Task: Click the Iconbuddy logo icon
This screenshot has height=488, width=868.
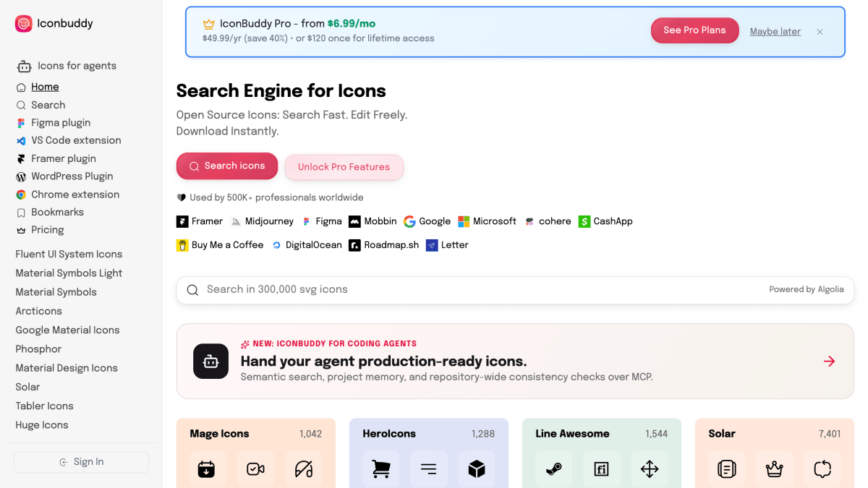Action: (24, 24)
